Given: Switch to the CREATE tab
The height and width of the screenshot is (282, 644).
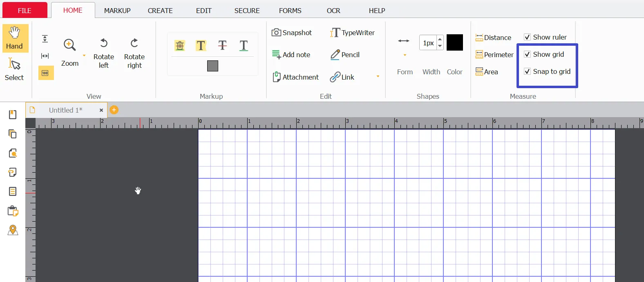Looking at the screenshot, I should coord(160,11).
